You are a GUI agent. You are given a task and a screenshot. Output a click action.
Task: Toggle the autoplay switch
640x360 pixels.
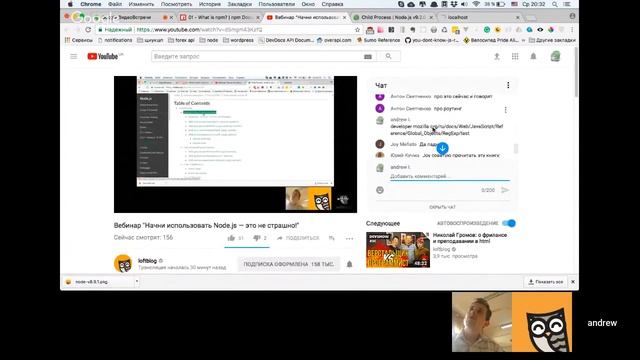(x=509, y=223)
